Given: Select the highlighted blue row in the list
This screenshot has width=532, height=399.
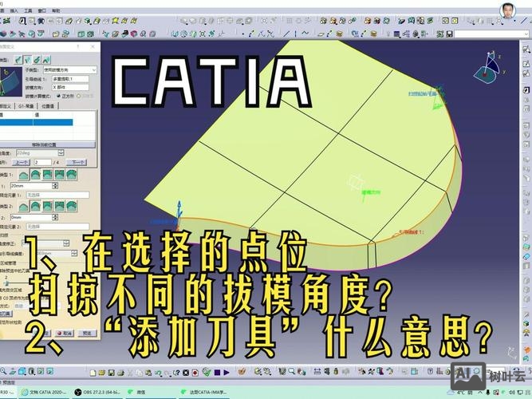Looking at the screenshot, I should pyautogui.click(x=37, y=122).
